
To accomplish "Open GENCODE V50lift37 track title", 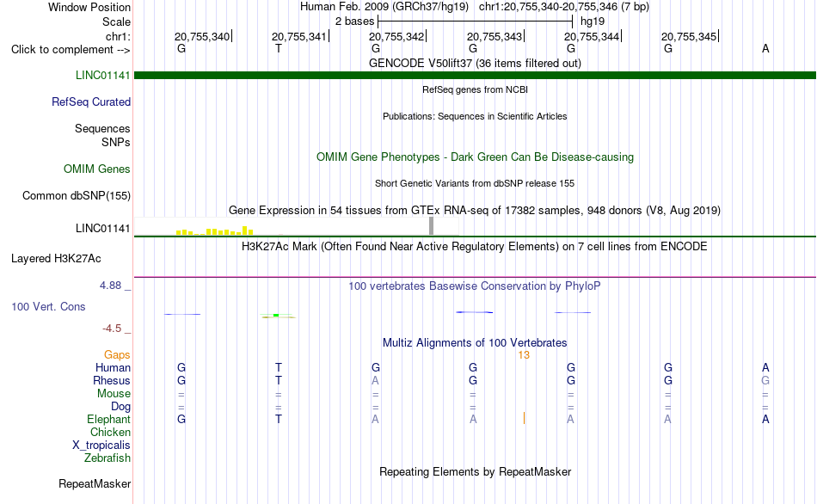I will (x=475, y=63).
